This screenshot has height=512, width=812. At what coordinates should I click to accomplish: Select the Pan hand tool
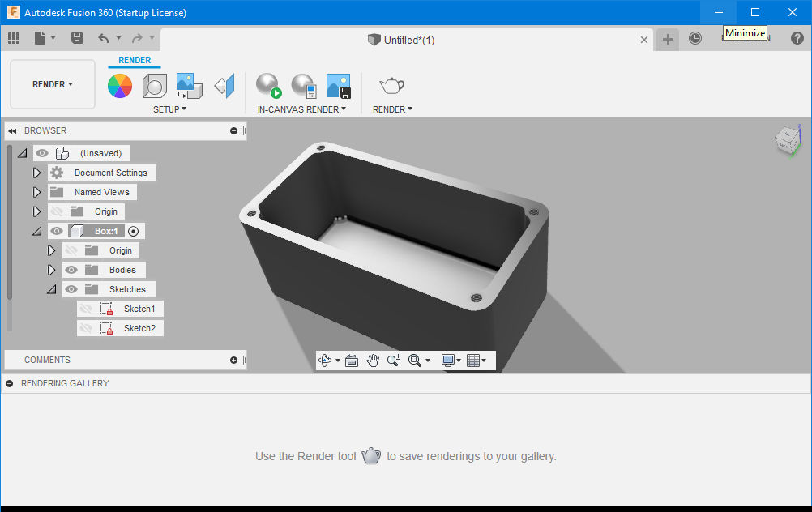373,361
